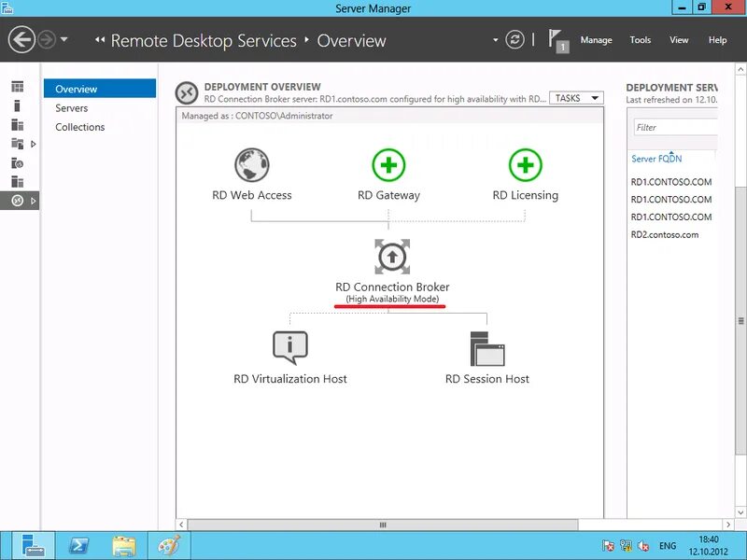Open the sixth sidebar server role icon

click(18, 182)
